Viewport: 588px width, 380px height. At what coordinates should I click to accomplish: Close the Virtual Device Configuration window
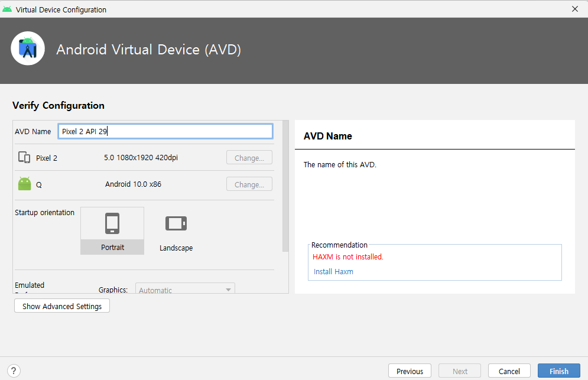click(575, 9)
